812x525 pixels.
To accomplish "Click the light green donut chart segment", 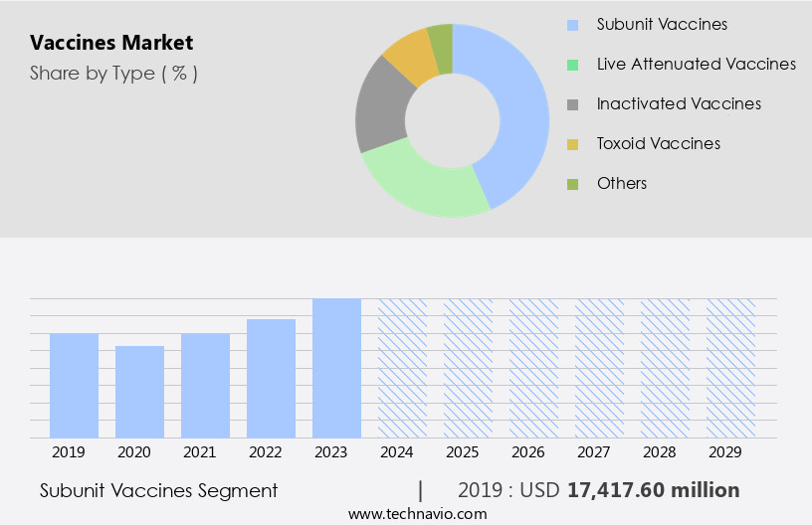I will pos(423,184).
